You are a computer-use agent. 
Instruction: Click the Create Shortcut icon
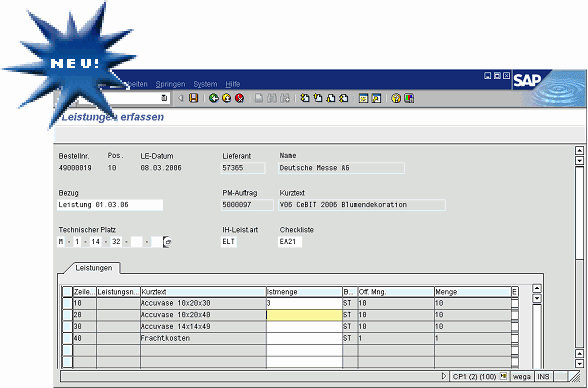[376, 98]
